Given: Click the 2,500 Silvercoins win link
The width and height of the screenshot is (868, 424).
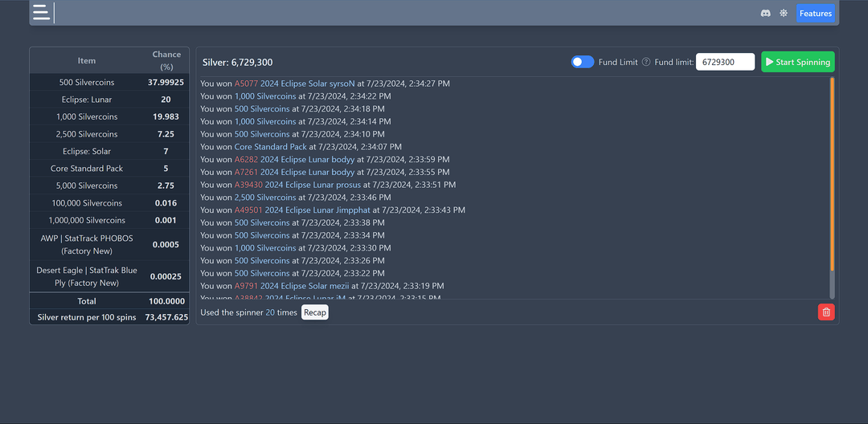Looking at the screenshot, I should point(265,198).
